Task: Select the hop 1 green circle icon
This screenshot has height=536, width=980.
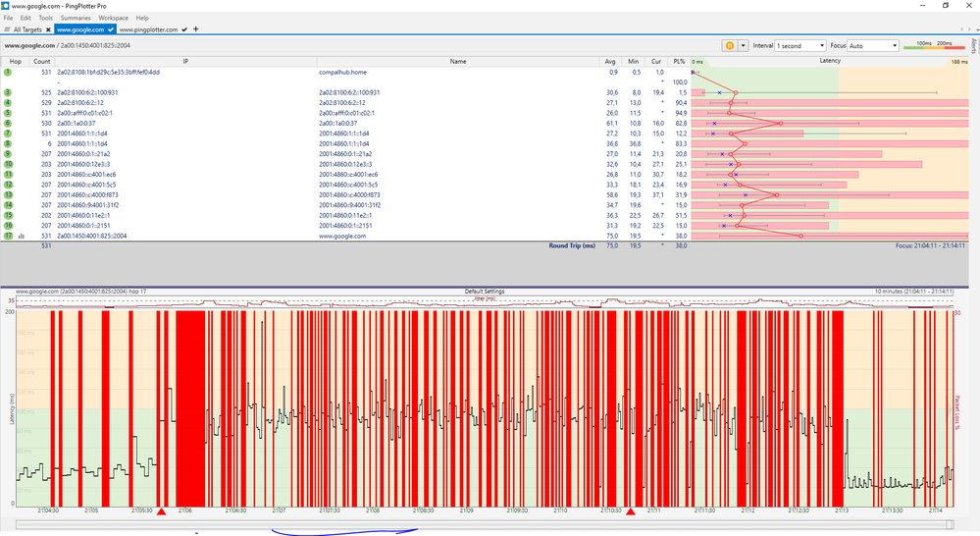Action: (x=7, y=72)
